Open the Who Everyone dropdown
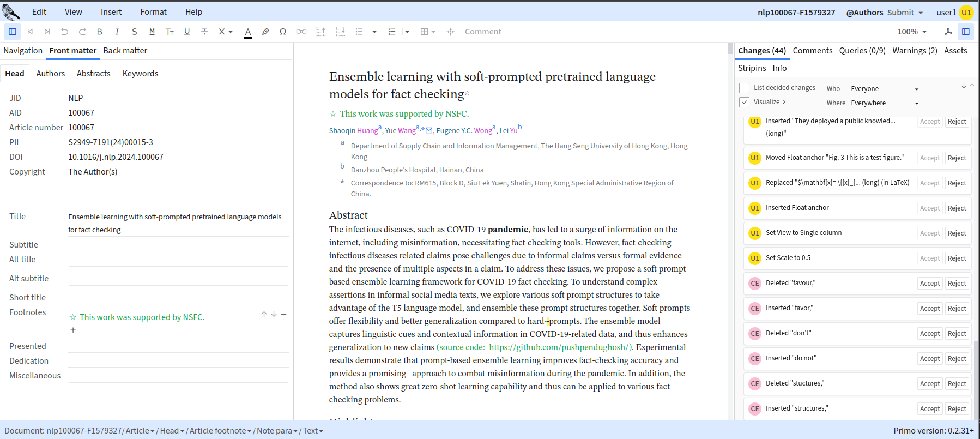The height and width of the screenshot is (439, 980). [x=885, y=89]
